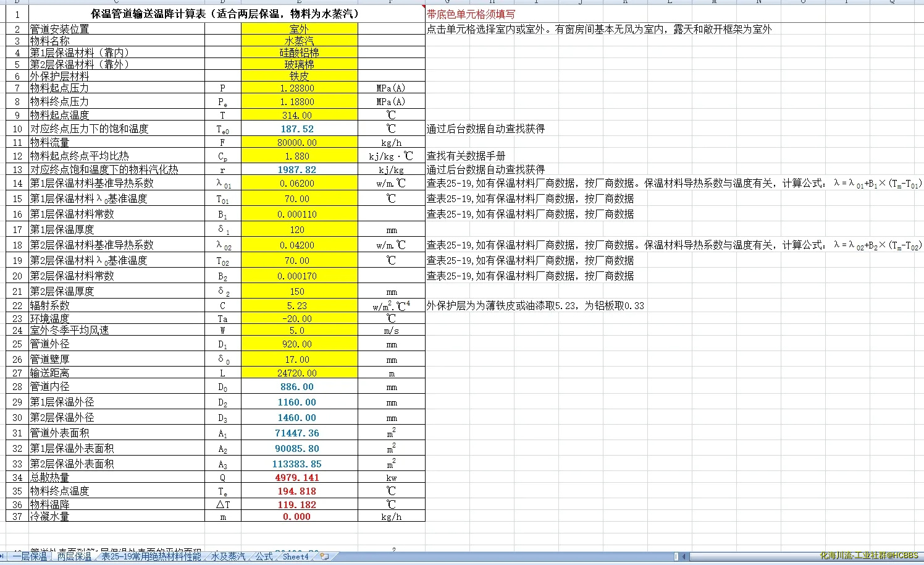
Task: Click the end pressure cell 1.18800
Action: point(300,101)
